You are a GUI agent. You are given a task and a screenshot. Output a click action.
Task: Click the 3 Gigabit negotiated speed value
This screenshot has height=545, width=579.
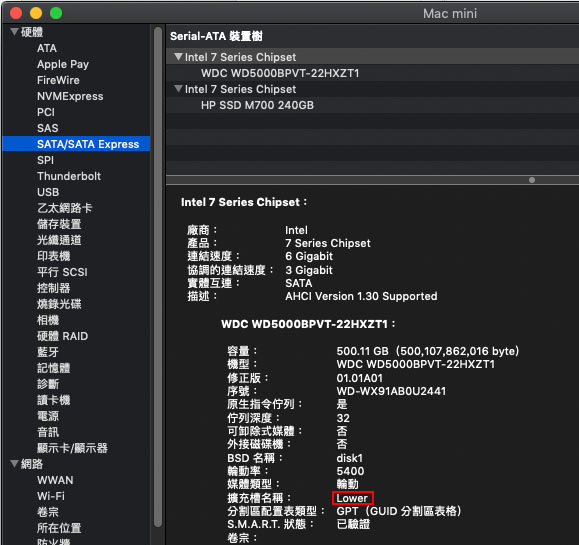309,270
